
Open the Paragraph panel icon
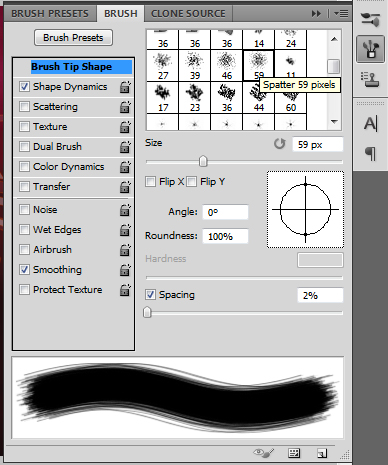370,153
